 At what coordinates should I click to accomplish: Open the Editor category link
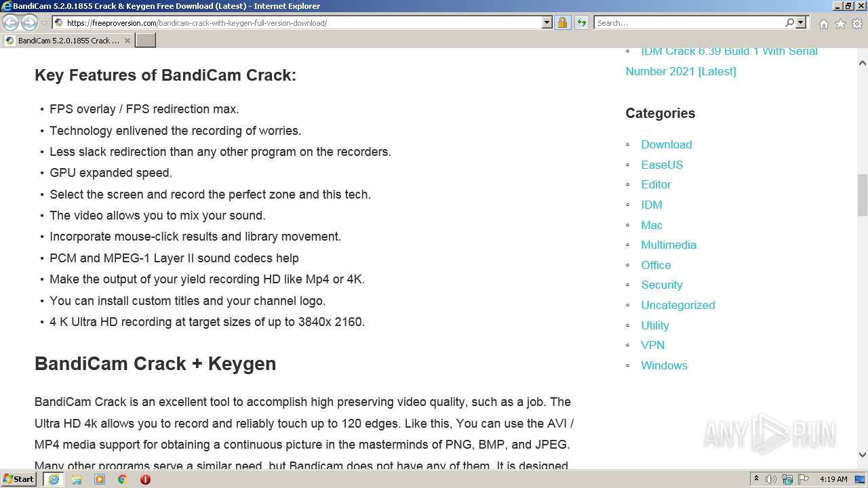click(x=656, y=184)
